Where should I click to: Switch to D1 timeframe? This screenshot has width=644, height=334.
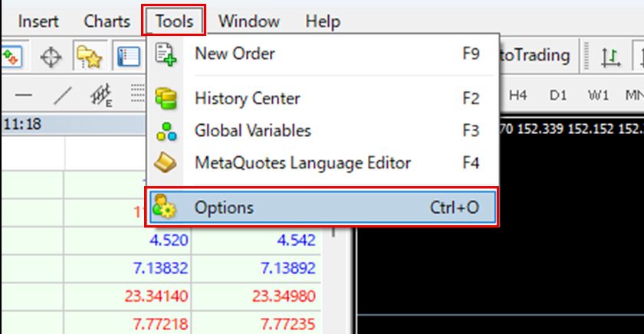557,95
